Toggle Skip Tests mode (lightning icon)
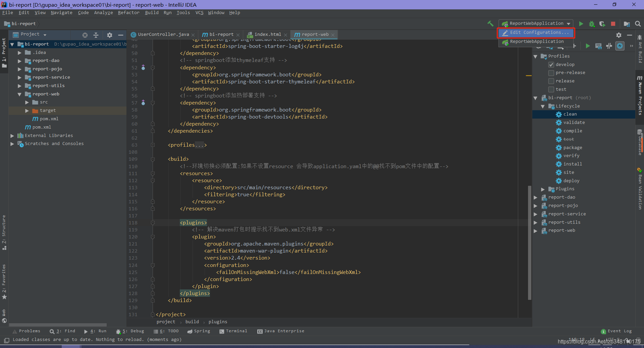Viewport: 644px width, 348px height. [x=620, y=46]
